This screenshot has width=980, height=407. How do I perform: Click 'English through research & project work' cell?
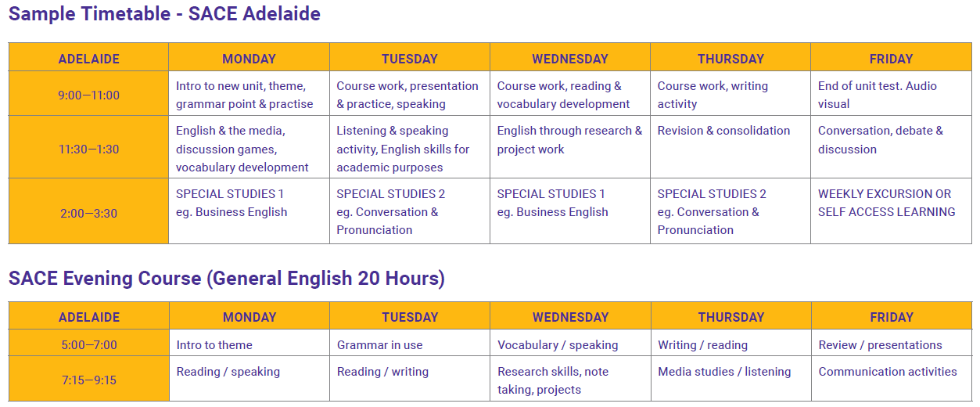569,140
